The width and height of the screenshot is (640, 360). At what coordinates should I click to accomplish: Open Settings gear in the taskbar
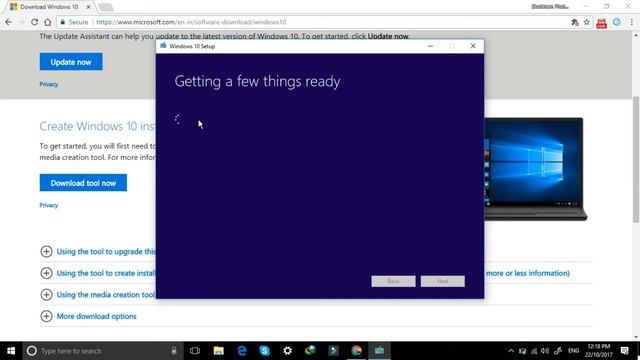coord(287,351)
